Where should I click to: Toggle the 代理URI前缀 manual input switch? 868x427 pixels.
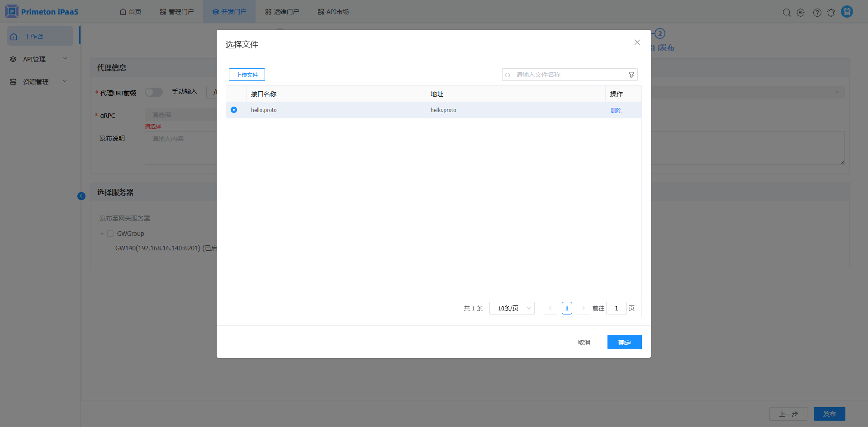[x=153, y=92]
